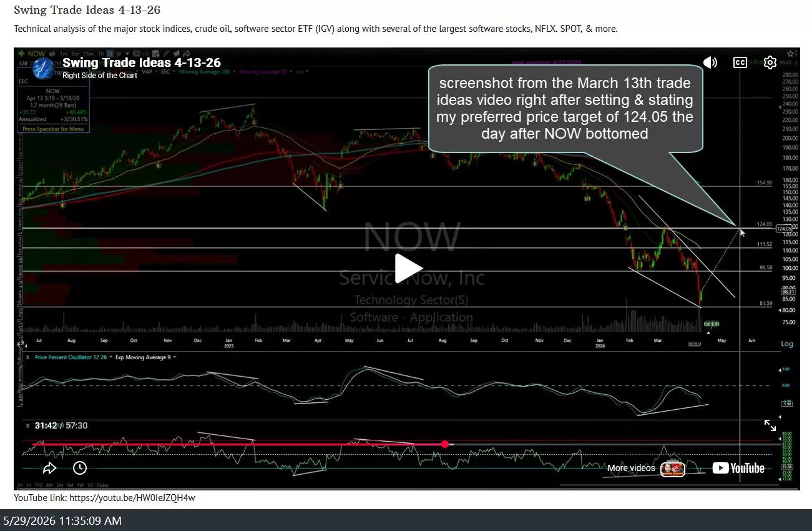The width and height of the screenshot is (812, 531).
Task: Click the 31:42 / 57:30 time display
Action: point(61,425)
